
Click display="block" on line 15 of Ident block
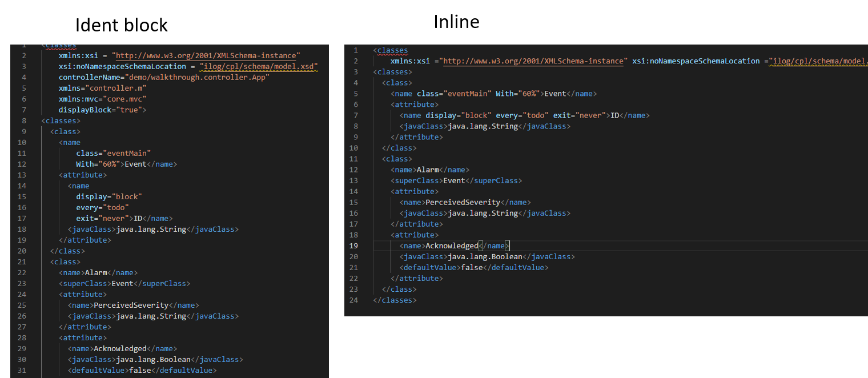click(x=109, y=196)
